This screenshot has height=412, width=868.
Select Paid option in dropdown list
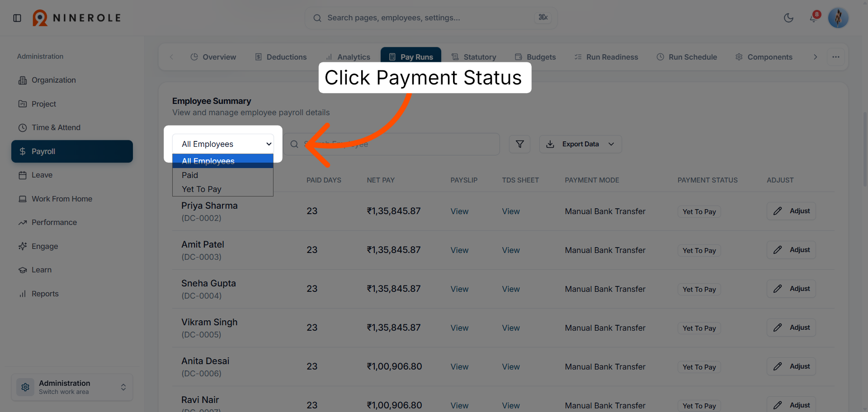point(223,175)
